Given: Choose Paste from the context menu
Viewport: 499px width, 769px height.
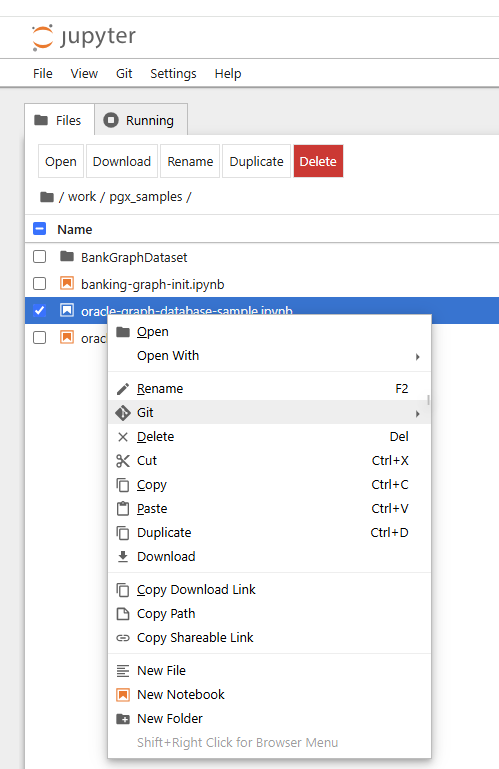Looking at the screenshot, I should (269, 509).
